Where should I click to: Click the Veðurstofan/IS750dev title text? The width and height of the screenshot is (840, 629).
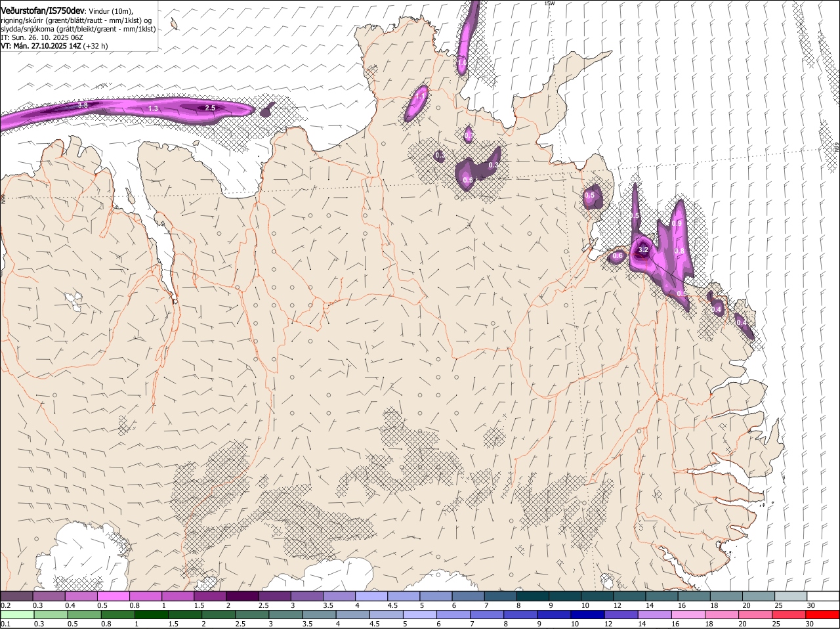tap(43, 11)
